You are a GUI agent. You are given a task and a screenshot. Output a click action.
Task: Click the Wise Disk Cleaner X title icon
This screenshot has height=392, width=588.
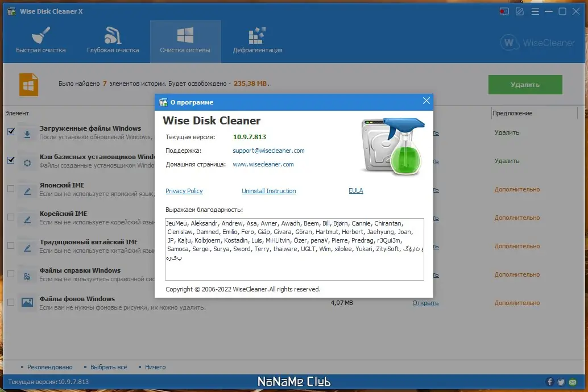tap(11, 11)
